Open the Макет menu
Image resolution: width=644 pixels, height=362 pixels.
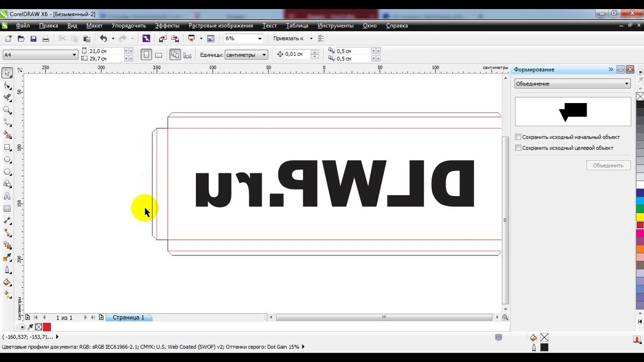[x=94, y=25]
